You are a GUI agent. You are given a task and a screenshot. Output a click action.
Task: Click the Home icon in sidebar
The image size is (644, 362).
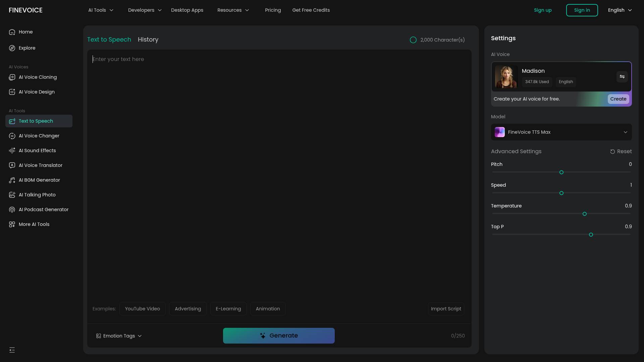point(12,32)
